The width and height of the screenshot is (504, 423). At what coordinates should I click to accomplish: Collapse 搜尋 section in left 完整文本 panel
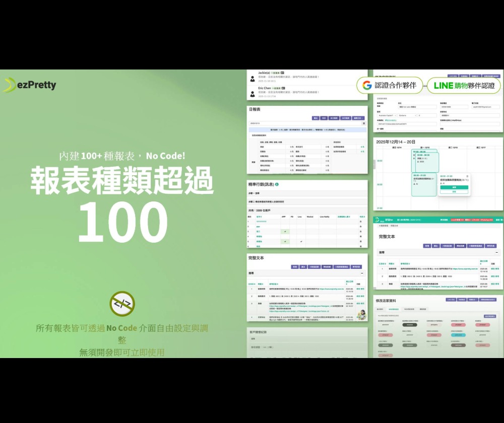pyautogui.click(x=362, y=273)
